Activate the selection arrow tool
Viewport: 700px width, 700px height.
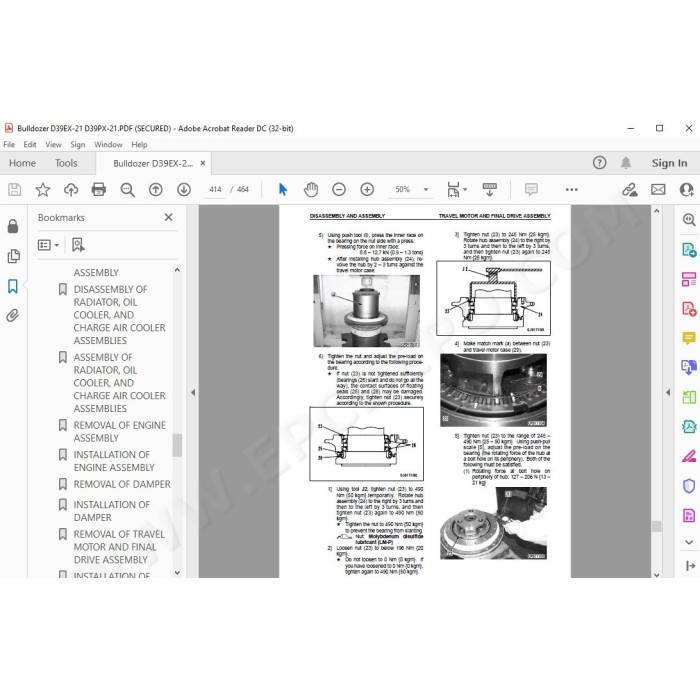(283, 189)
